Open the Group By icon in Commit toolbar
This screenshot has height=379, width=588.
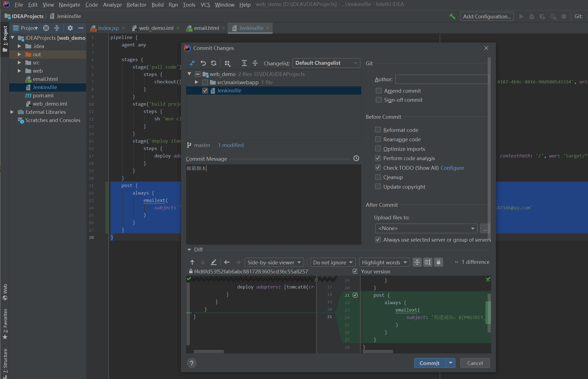[227, 63]
